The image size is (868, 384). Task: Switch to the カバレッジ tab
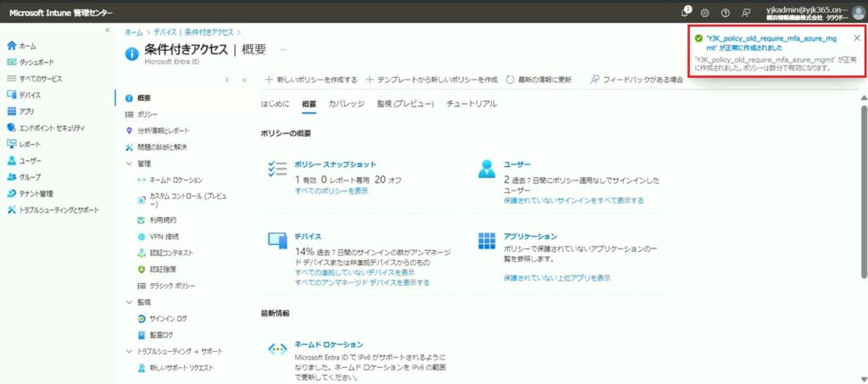tap(347, 104)
